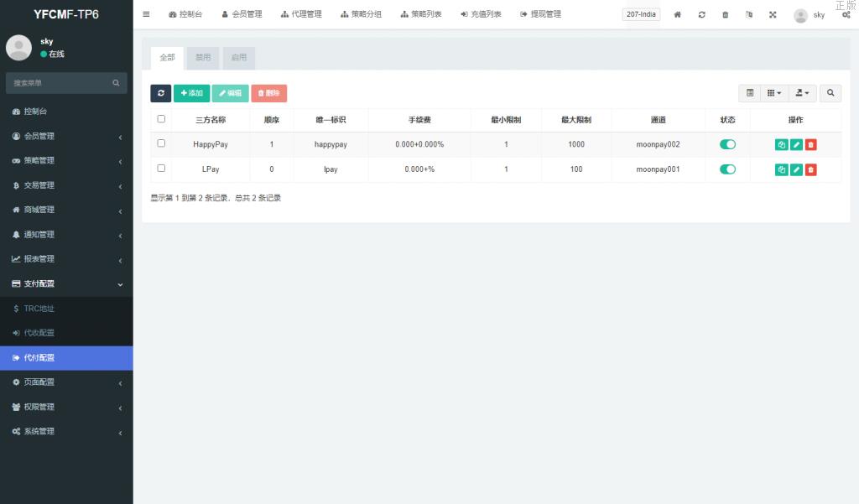
Task: Click the green 添加 button
Action: [x=191, y=93]
